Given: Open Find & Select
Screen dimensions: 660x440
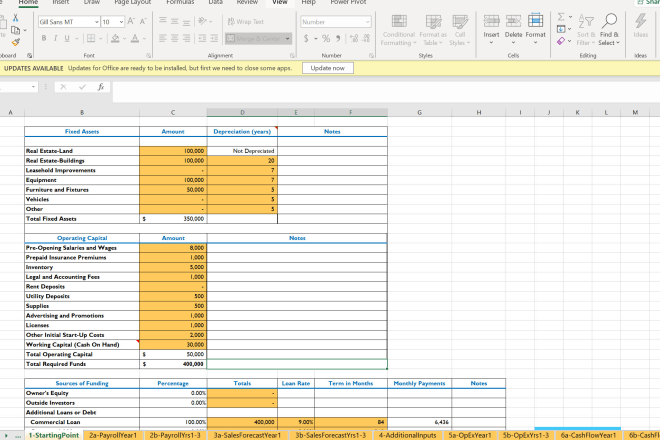Looking at the screenshot, I should [x=609, y=30].
